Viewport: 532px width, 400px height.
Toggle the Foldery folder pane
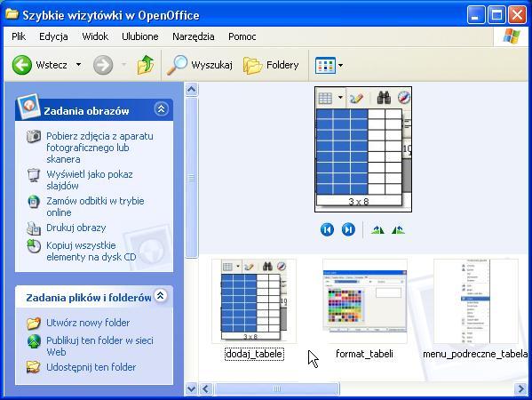(x=271, y=65)
